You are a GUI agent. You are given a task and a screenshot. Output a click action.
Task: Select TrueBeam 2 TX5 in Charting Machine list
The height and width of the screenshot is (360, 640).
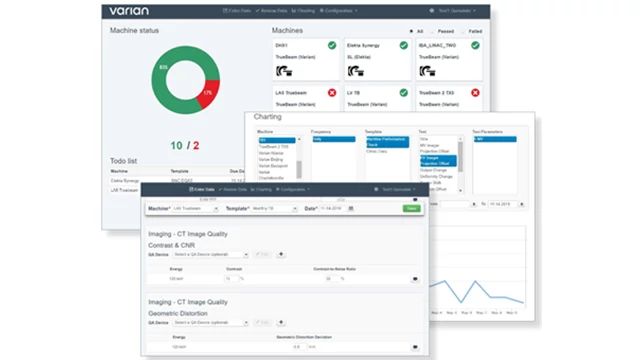273,147
